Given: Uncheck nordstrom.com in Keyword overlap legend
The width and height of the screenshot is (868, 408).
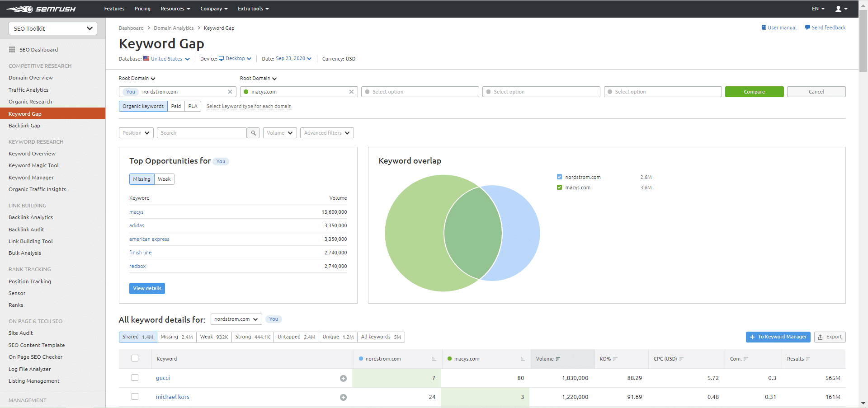Looking at the screenshot, I should (559, 177).
